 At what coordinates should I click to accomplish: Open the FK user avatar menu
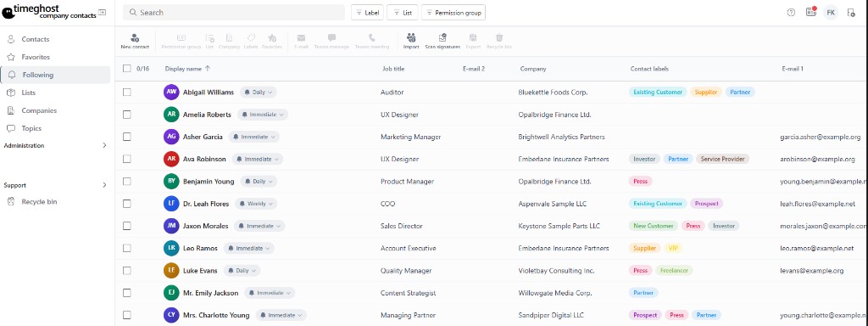831,12
